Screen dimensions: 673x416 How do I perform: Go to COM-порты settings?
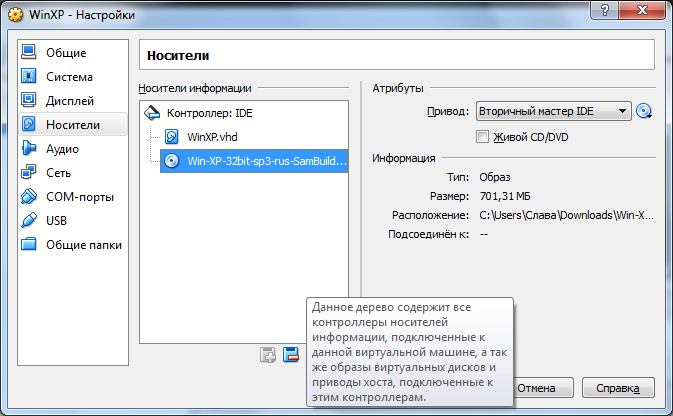coord(73,197)
